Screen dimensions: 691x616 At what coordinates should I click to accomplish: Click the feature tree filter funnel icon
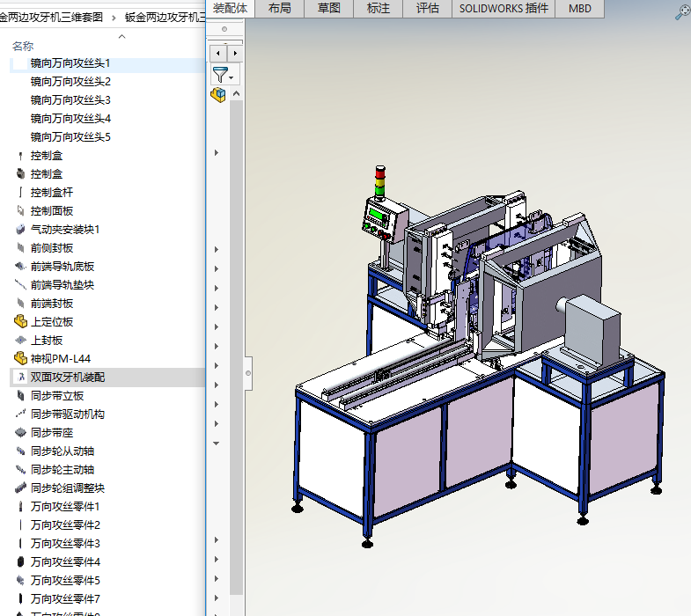tap(220, 75)
